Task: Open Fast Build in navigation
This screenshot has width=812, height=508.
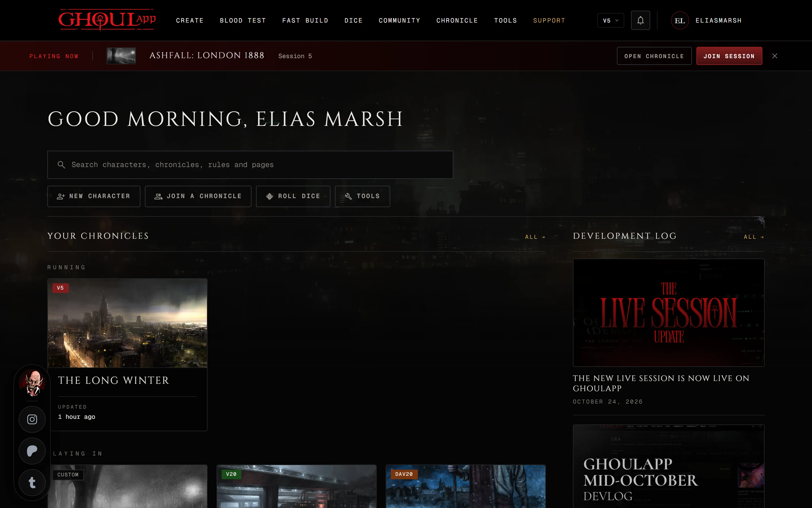Action: 305,21
